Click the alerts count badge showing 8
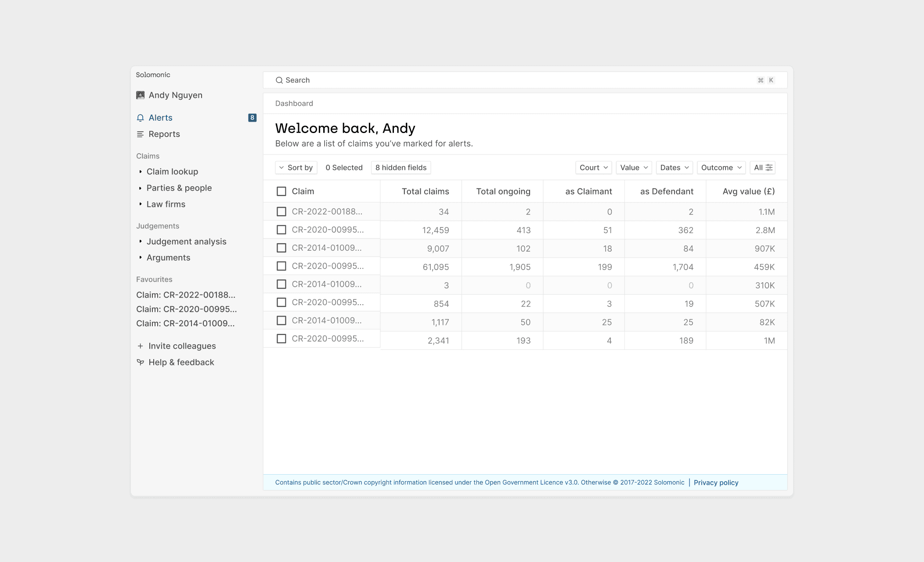The width and height of the screenshot is (924, 562). [252, 118]
